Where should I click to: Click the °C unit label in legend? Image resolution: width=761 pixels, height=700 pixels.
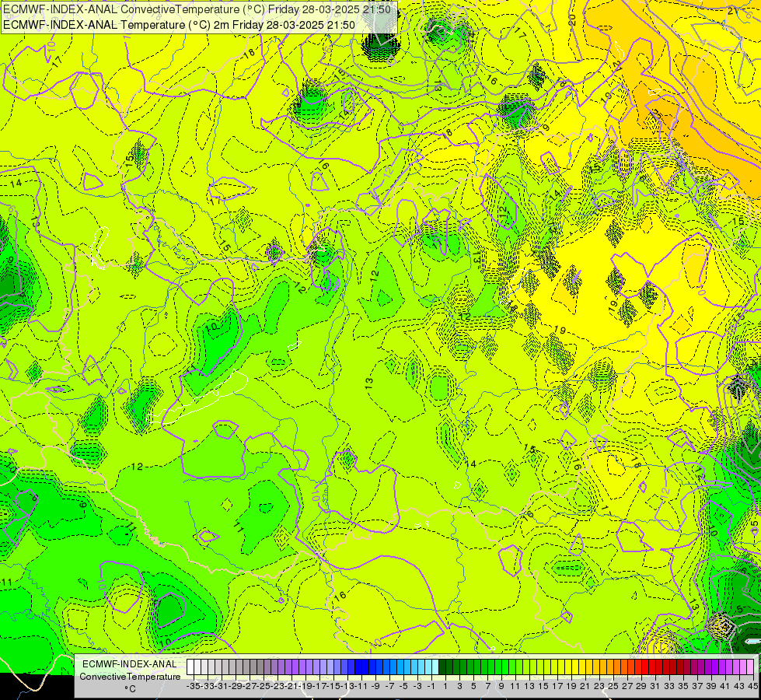click(130, 689)
